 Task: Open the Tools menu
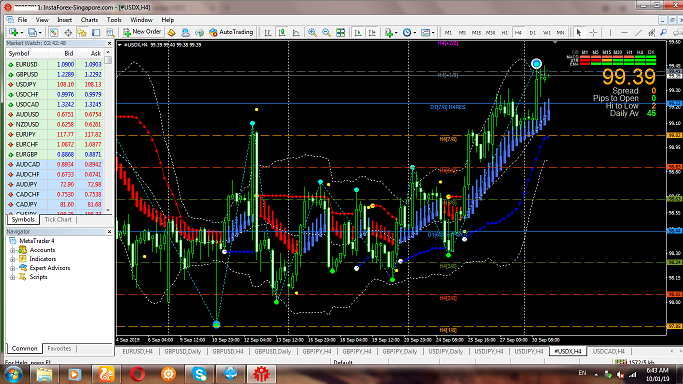114,20
